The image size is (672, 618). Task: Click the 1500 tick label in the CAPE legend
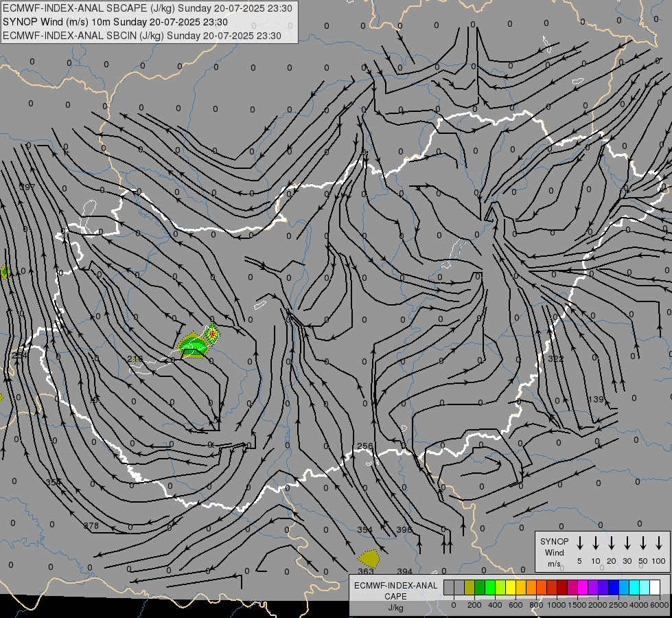(577, 605)
